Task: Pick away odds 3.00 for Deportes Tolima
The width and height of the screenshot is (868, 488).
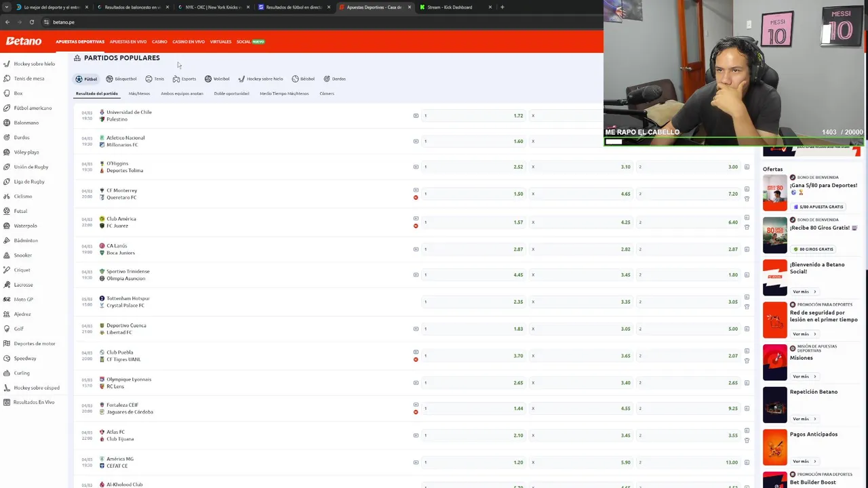Action: coord(688,167)
